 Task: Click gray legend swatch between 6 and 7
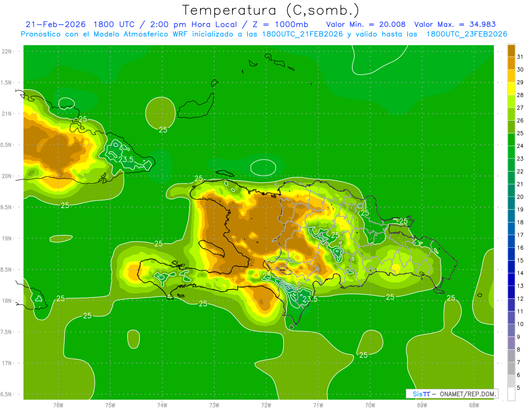click(511, 369)
